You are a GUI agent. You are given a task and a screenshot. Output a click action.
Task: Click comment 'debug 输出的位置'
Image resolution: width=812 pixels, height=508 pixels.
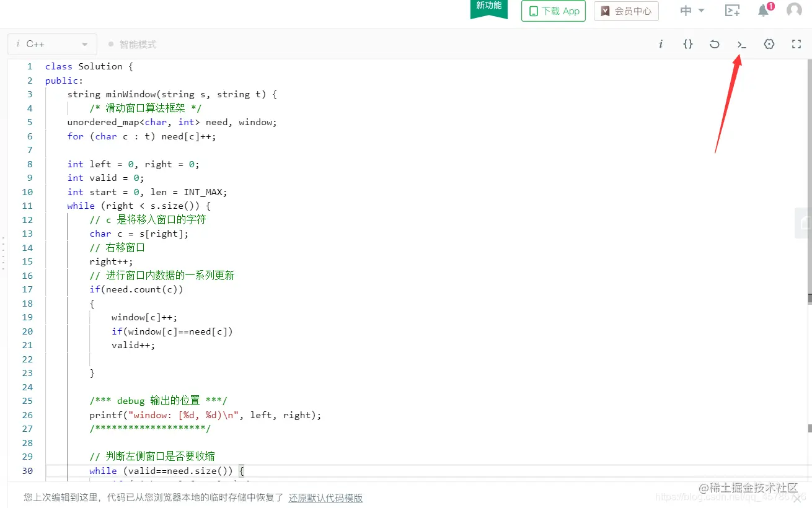(x=159, y=401)
